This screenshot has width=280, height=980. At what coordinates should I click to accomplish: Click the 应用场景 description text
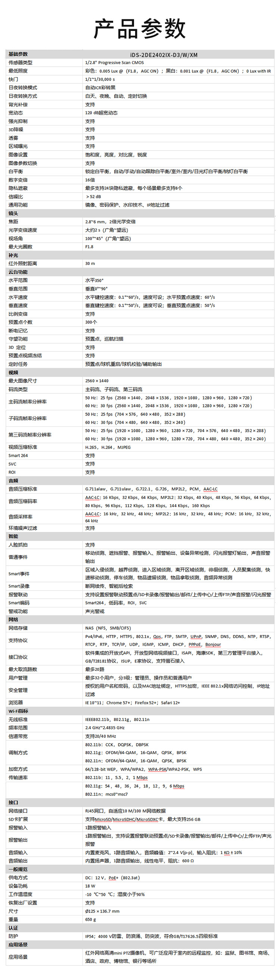[177, 957]
